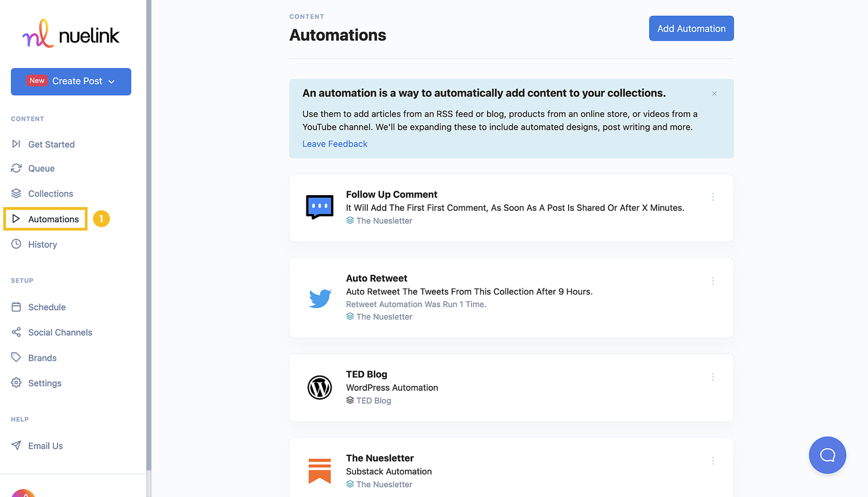Open the TED Blog automation options menu
Viewport: 868px width, 497px height.
click(713, 377)
